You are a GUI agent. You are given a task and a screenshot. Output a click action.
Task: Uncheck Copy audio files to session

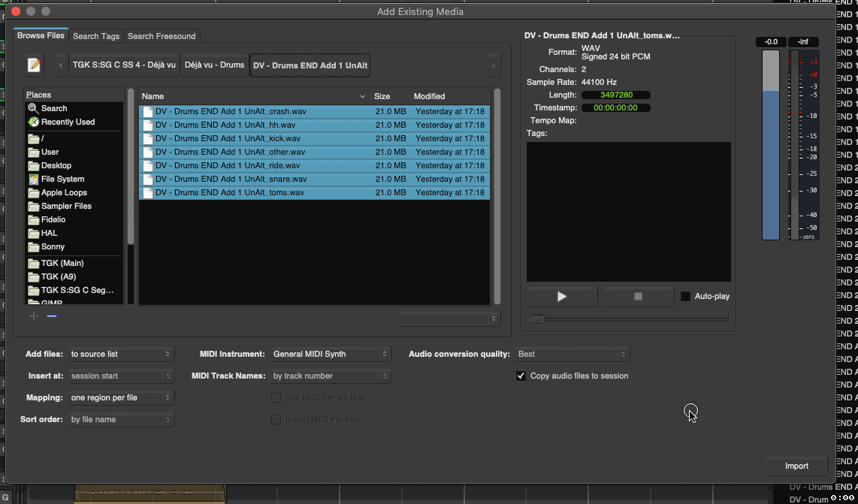click(x=521, y=376)
